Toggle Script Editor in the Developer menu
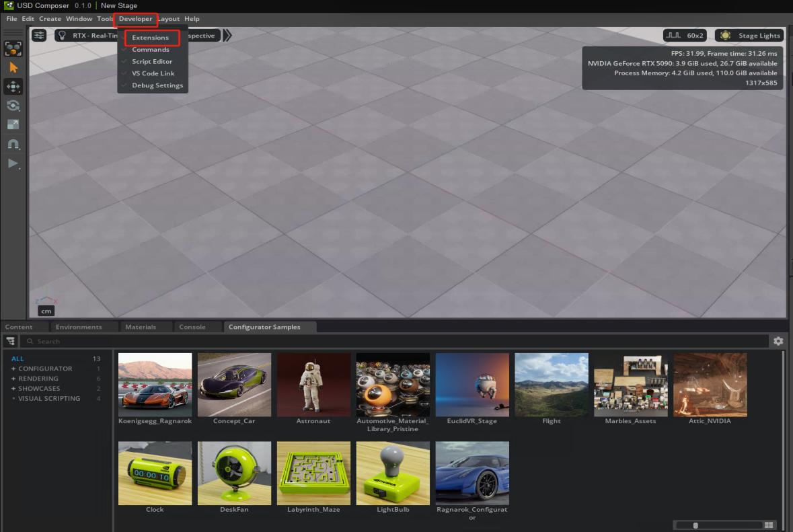This screenshot has width=793, height=532. click(x=152, y=61)
